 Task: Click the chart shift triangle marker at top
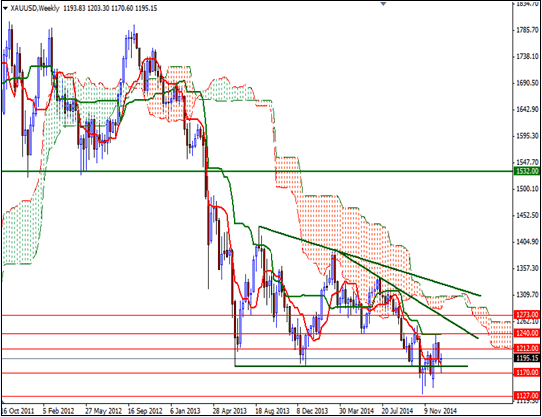[x=383, y=4]
